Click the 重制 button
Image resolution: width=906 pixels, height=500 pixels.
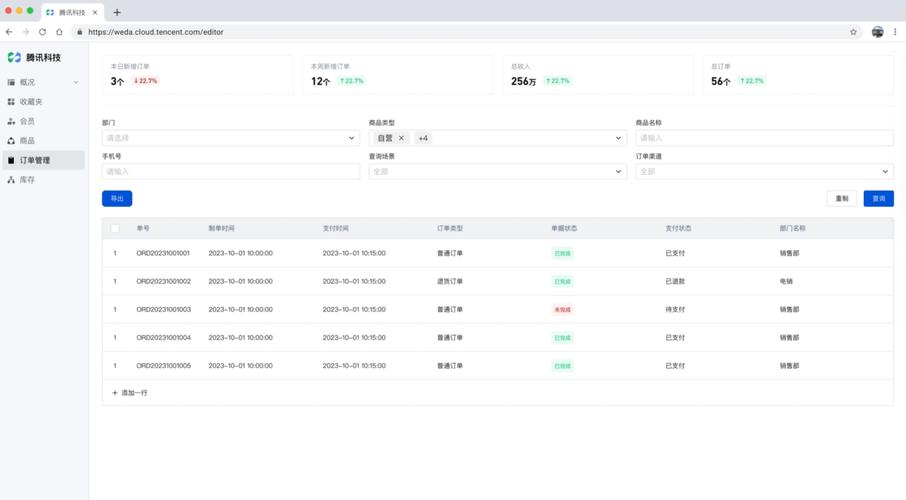(x=842, y=199)
